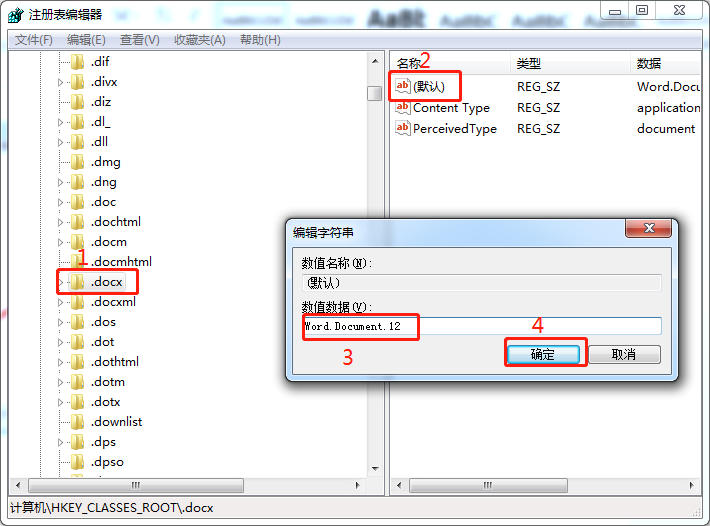This screenshot has width=710, height=526.
Task: Select the .downlist folder icon
Action: click(x=78, y=422)
